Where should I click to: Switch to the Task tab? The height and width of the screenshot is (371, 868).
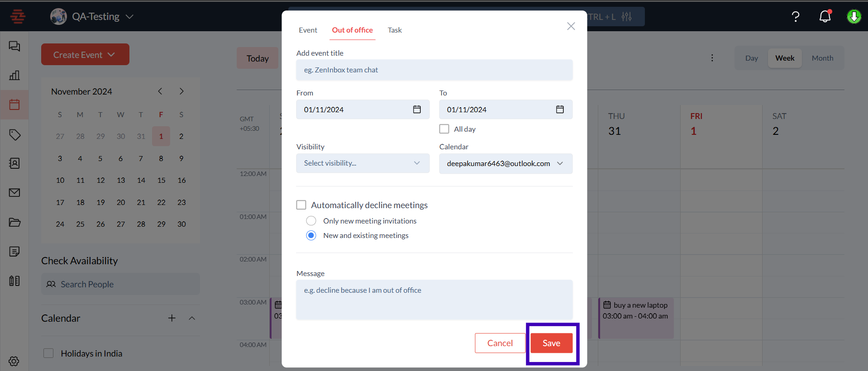[x=395, y=30]
